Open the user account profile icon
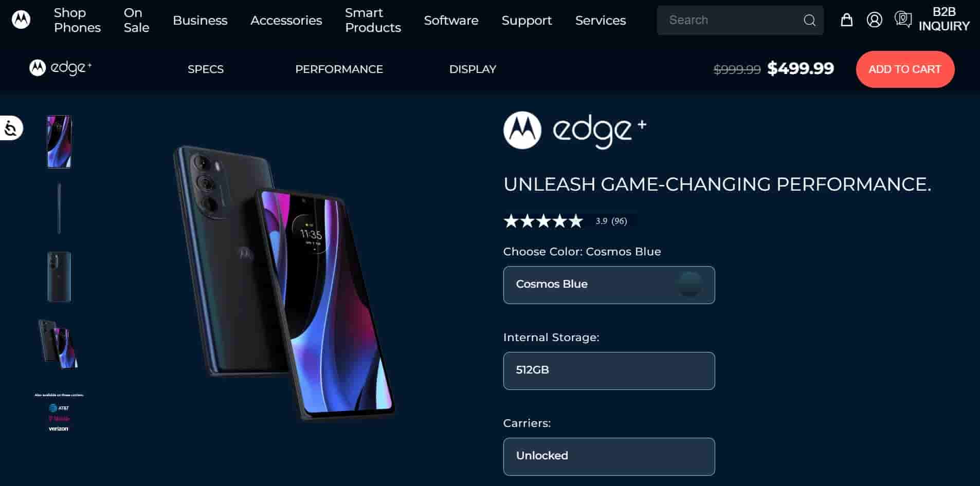 click(874, 20)
